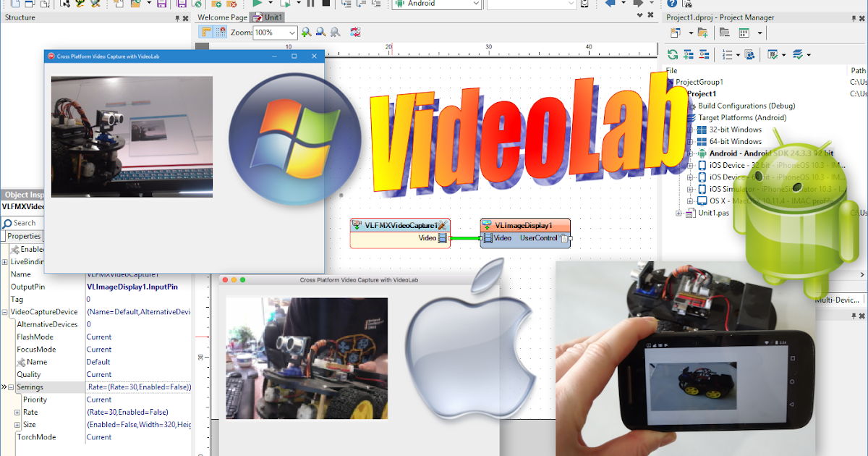
Task: Unpin the Structure panel
Action: (176, 17)
